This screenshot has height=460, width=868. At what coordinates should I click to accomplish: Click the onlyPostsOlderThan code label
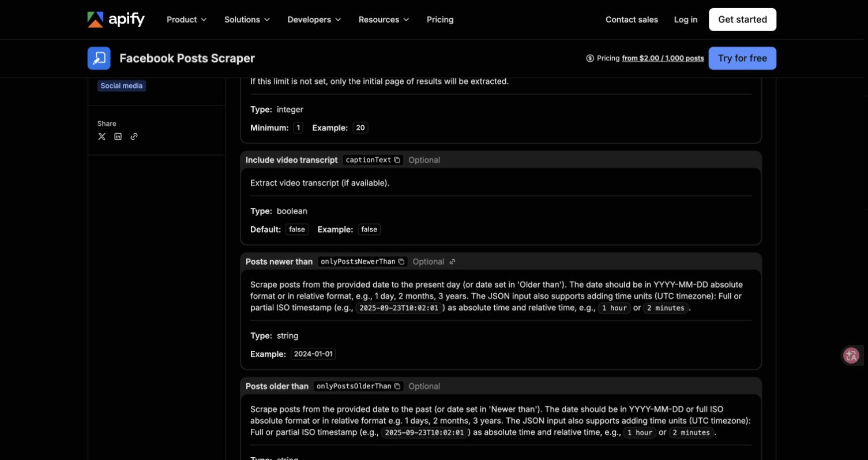point(354,386)
